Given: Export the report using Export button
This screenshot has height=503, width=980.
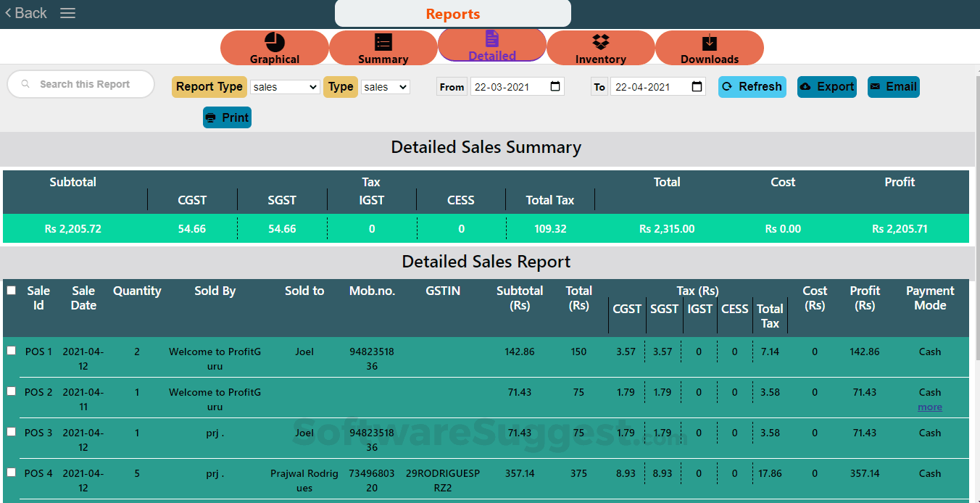Looking at the screenshot, I should (827, 87).
